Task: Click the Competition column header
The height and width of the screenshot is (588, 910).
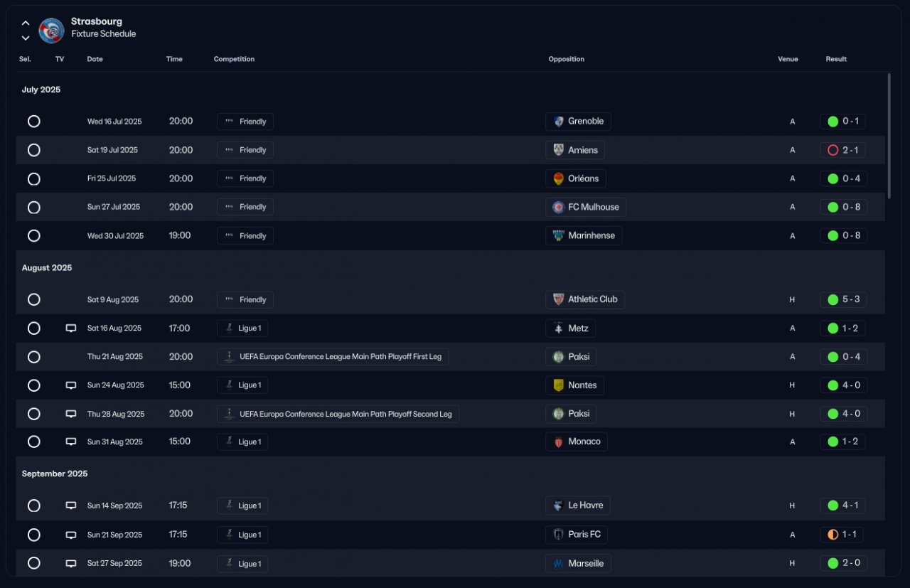Action: pos(234,59)
